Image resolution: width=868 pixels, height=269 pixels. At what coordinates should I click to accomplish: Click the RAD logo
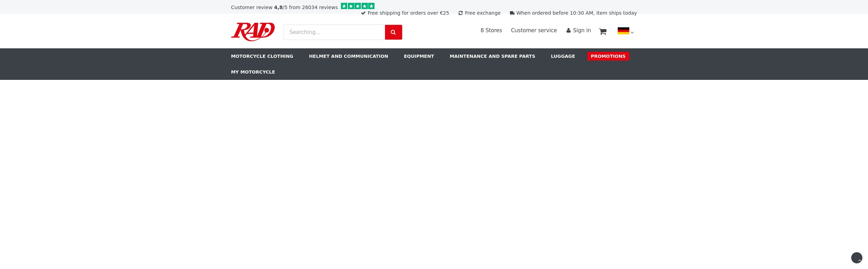pos(253,32)
